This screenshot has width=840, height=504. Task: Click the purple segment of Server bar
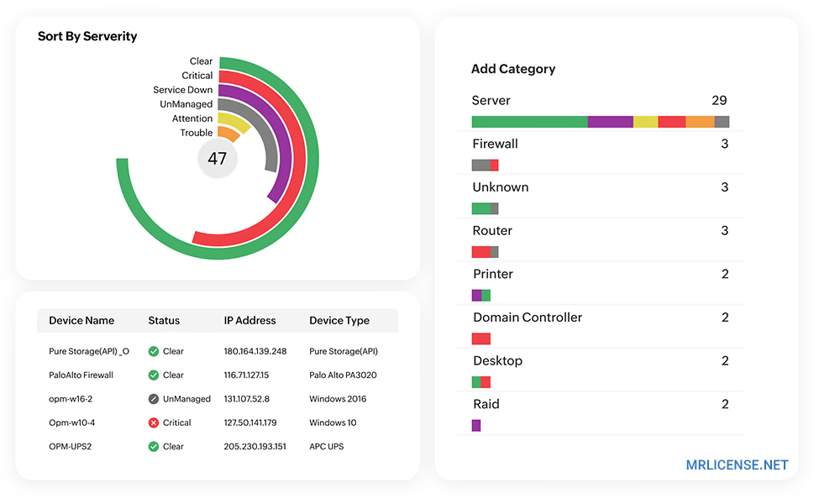click(610, 122)
